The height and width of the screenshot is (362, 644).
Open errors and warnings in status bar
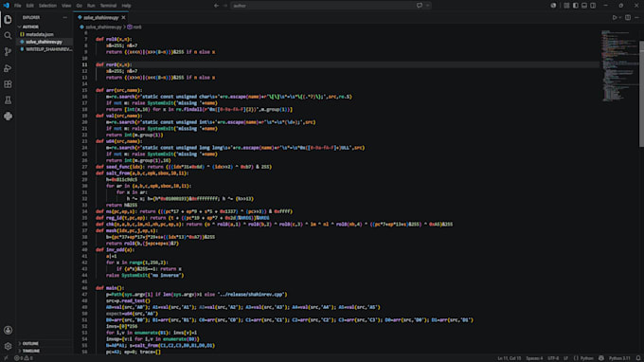point(24,358)
